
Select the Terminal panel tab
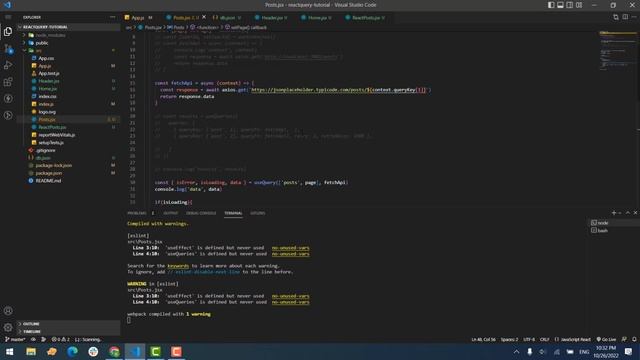[233, 213]
